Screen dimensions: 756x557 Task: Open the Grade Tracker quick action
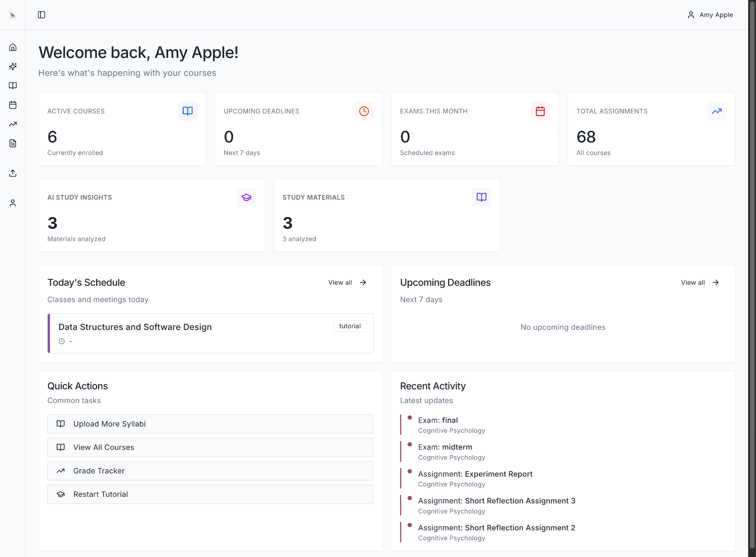(x=210, y=471)
